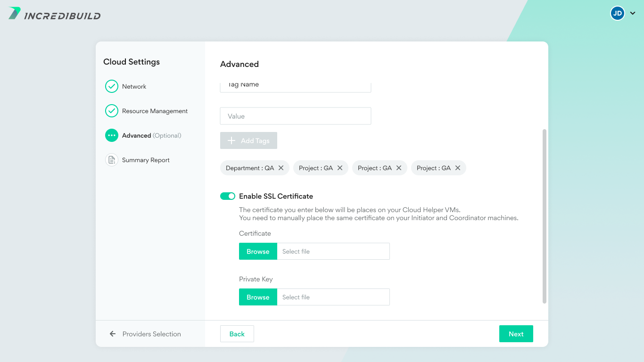This screenshot has width=644, height=362.
Task: Remove the last Project : GA tag
Action: click(458, 168)
